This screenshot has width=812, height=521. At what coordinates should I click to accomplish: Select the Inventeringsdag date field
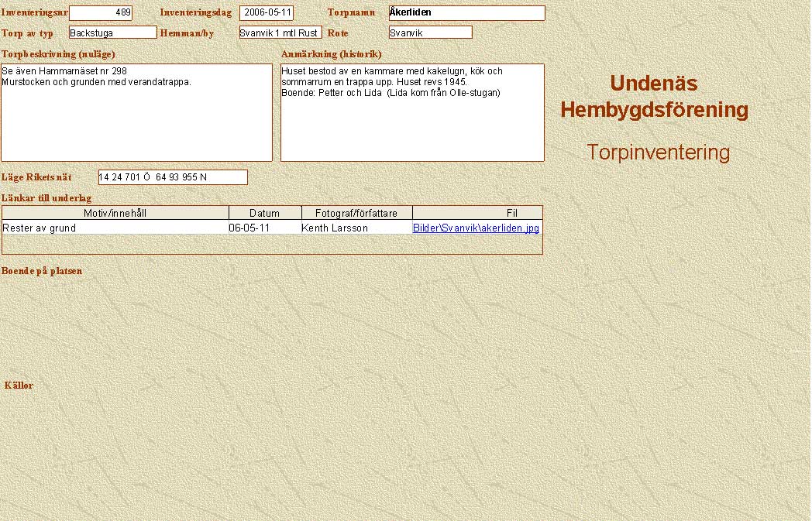(267, 12)
